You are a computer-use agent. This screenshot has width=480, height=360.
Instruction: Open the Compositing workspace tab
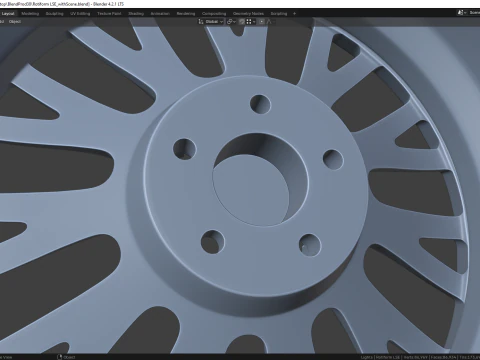(x=214, y=14)
